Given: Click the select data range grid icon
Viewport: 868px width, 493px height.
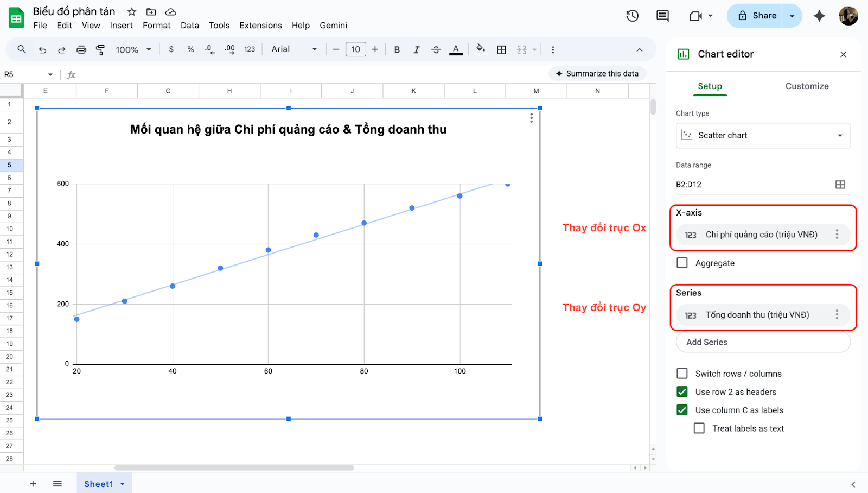Looking at the screenshot, I should click(840, 185).
